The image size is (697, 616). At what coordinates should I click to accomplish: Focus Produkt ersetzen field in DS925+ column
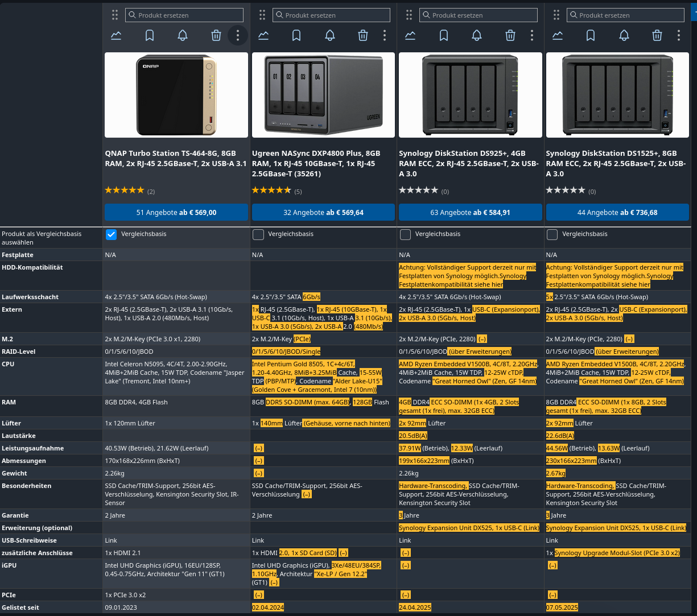[x=479, y=15]
